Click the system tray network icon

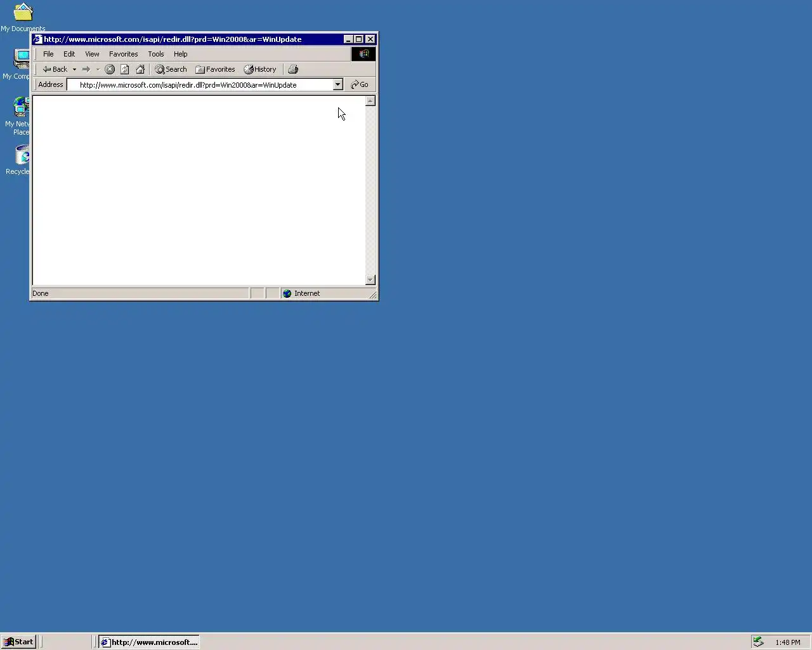758,642
